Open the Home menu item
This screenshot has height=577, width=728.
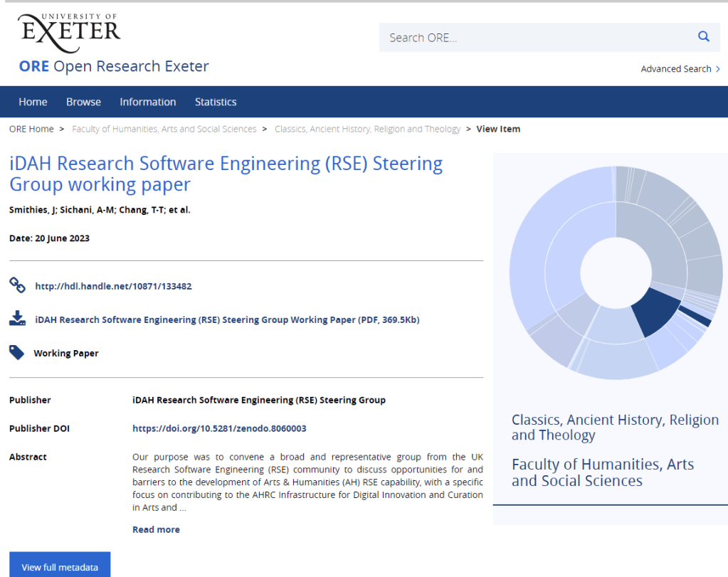click(x=33, y=102)
